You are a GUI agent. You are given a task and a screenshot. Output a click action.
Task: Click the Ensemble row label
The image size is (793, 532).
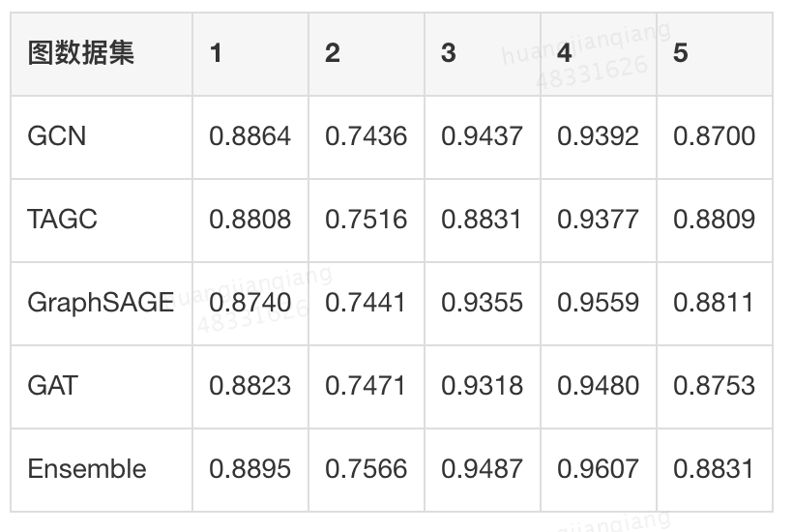(87, 469)
